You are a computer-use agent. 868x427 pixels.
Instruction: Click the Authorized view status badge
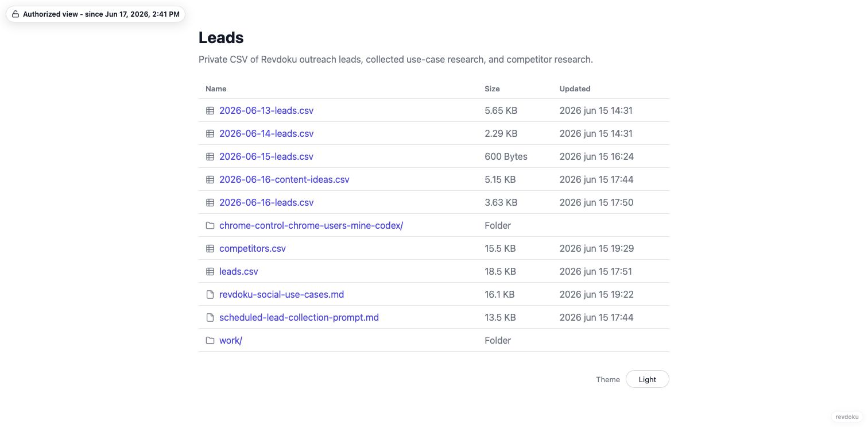tap(95, 14)
